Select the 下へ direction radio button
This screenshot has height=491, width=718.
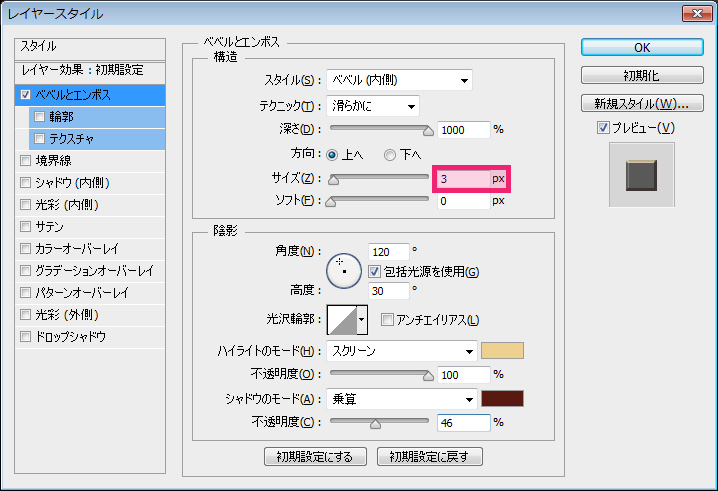point(390,155)
